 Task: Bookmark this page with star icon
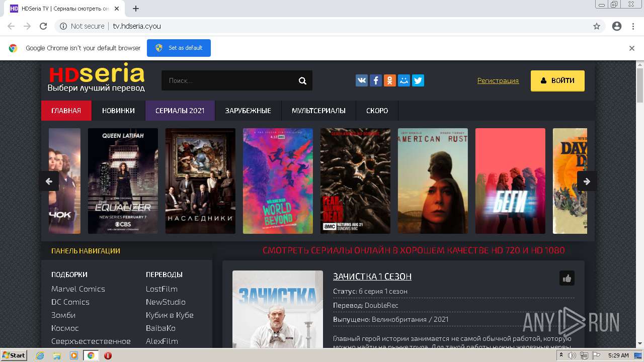pos(597,26)
